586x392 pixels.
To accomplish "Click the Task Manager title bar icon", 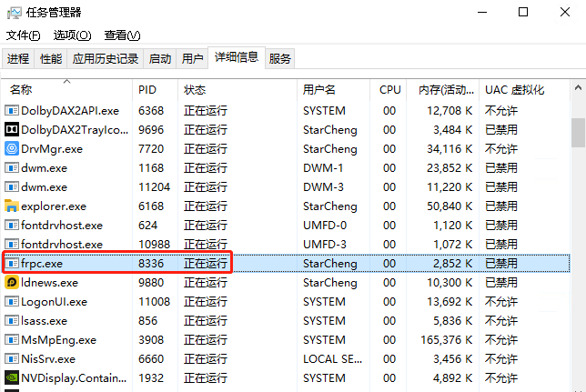I will (x=14, y=13).
